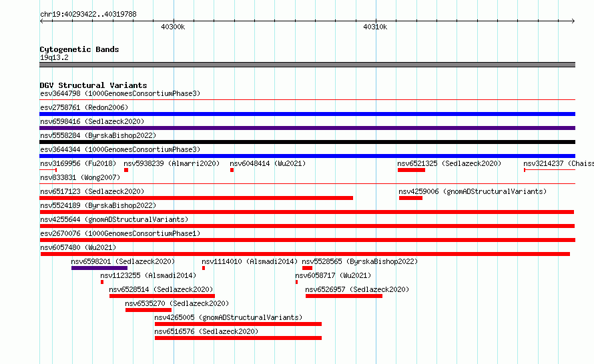Screen dimensions: 594x364
Task: Open the nsv4255644 gnomAD variant label
Action: pyautogui.click(x=114, y=219)
